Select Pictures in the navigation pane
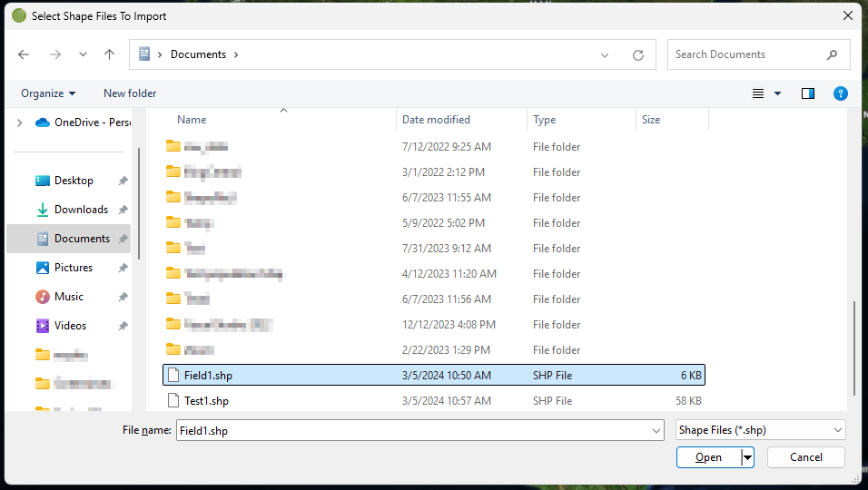Image resolution: width=868 pixels, height=490 pixels. point(74,268)
